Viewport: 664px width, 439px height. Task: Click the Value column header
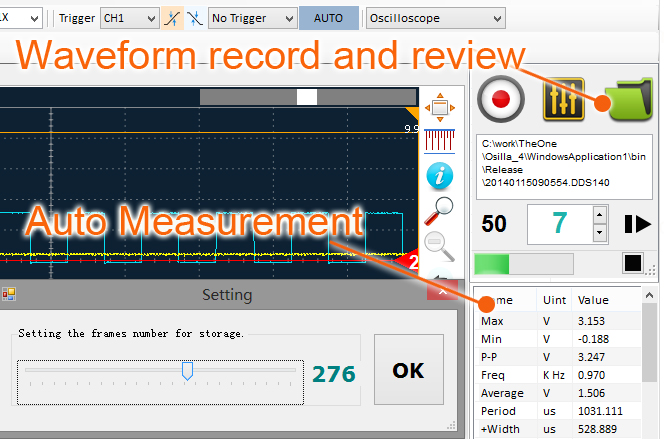(x=594, y=300)
